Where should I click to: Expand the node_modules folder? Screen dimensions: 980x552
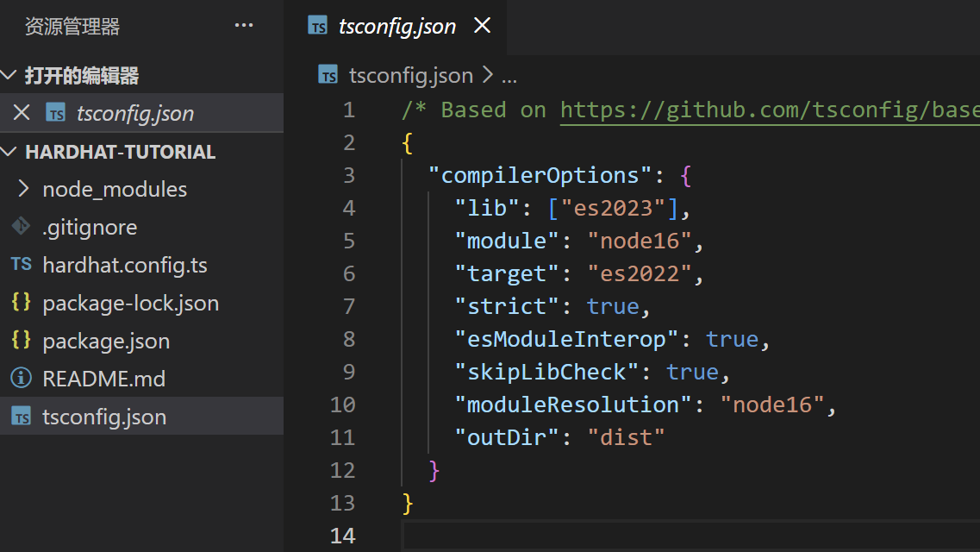(x=114, y=189)
